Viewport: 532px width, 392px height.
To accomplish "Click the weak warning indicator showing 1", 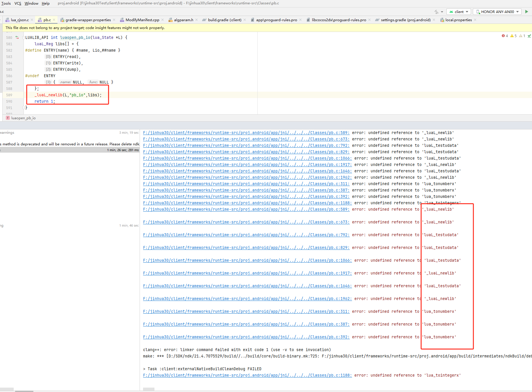I will 522,36.
